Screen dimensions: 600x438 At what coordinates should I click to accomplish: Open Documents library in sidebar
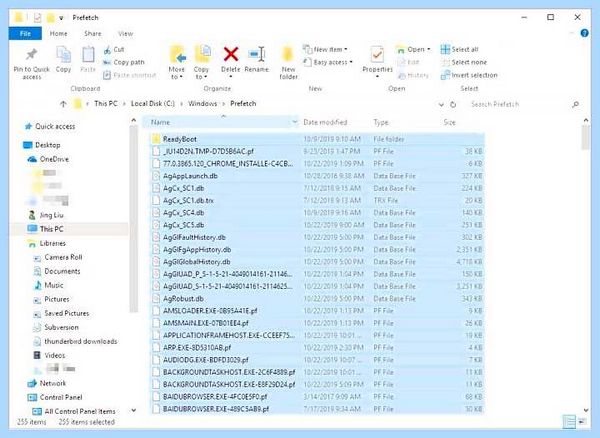click(x=57, y=271)
